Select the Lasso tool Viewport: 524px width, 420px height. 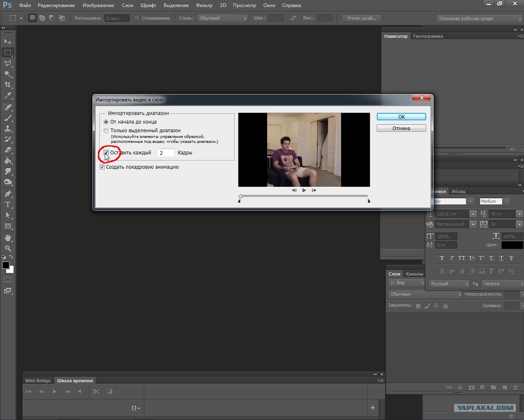8,63
